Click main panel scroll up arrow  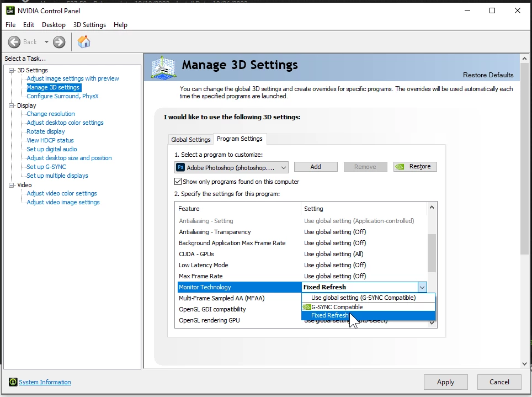coord(524,59)
